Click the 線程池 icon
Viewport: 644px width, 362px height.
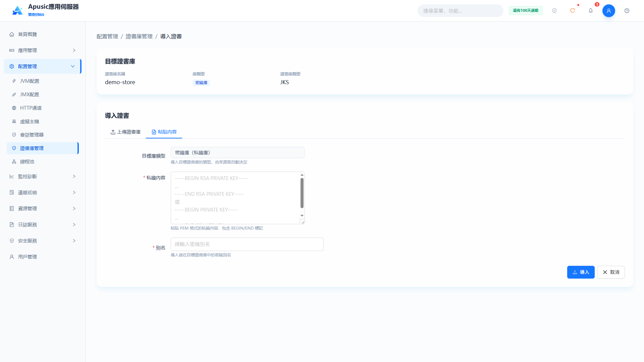(x=14, y=162)
